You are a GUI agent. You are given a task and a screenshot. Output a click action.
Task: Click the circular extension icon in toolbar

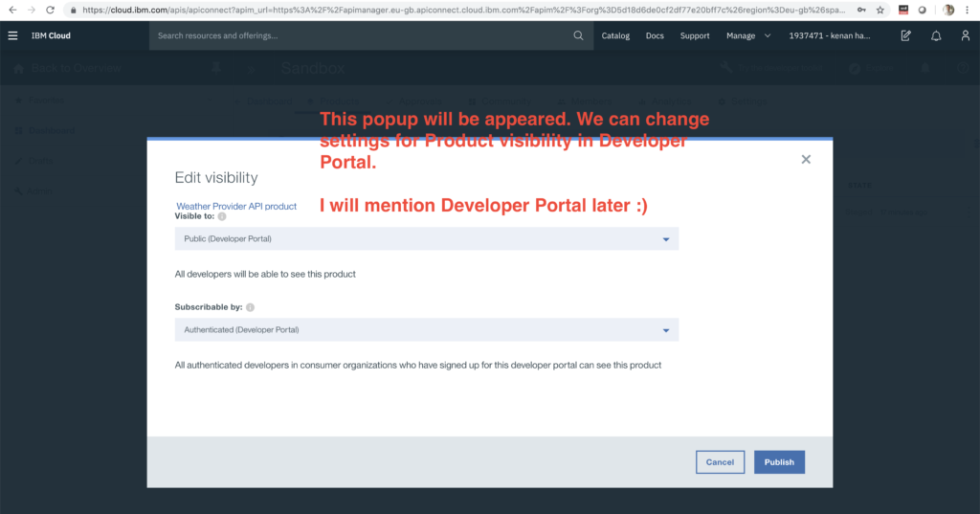click(x=923, y=10)
